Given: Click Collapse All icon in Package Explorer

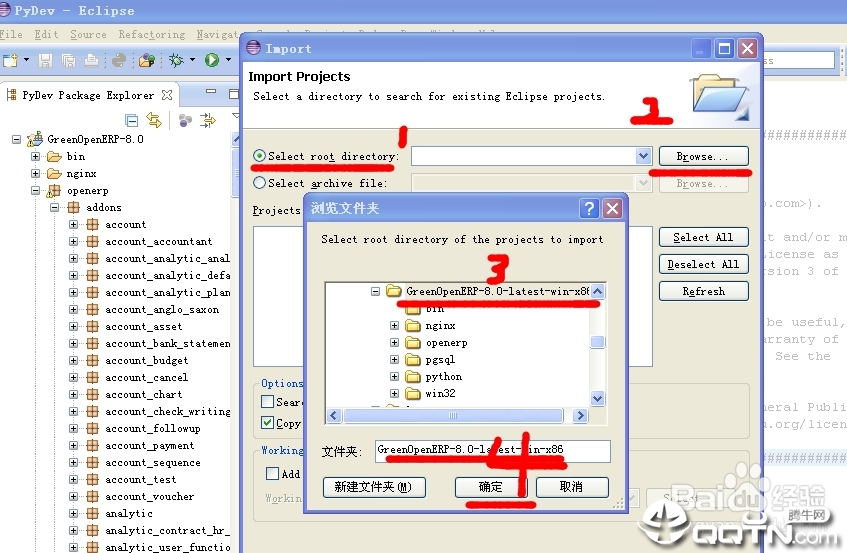Looking at the screenshot, I should pos(131,120).
